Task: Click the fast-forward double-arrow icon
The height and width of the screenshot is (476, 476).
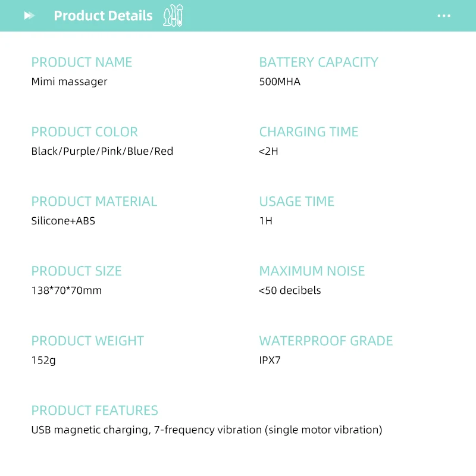Action: (x=29, y=16)
